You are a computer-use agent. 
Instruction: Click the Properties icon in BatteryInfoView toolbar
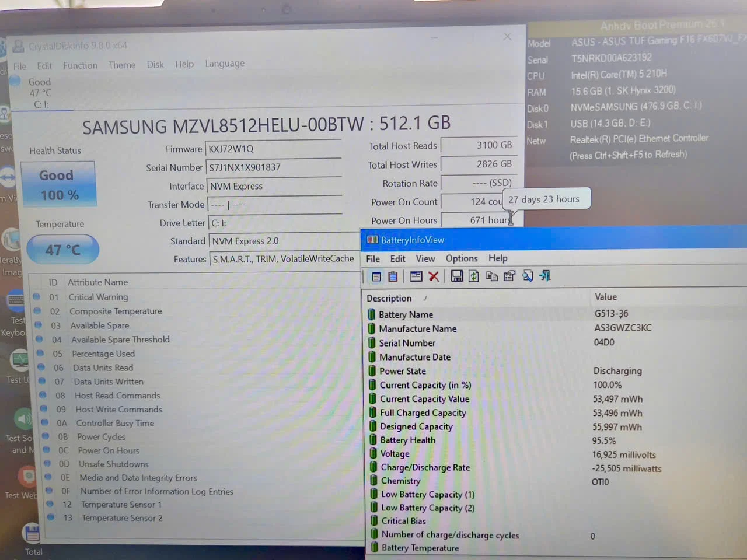(509, 276)
